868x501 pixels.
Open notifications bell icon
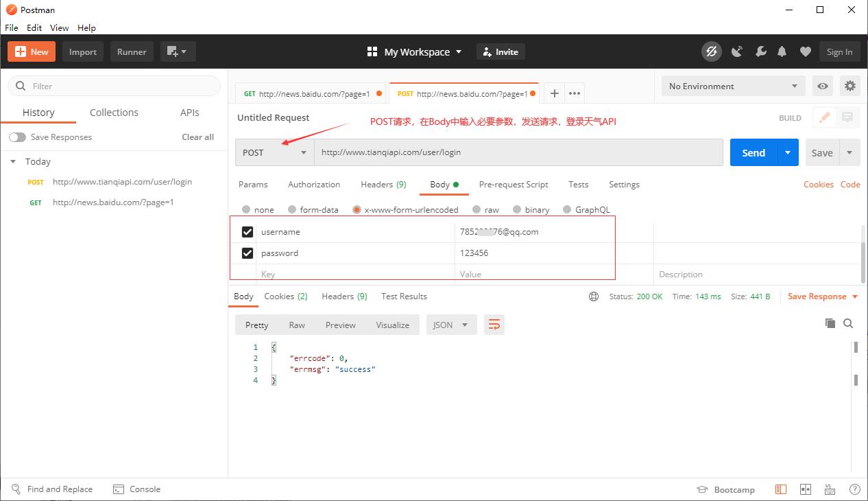pos(782,51)
